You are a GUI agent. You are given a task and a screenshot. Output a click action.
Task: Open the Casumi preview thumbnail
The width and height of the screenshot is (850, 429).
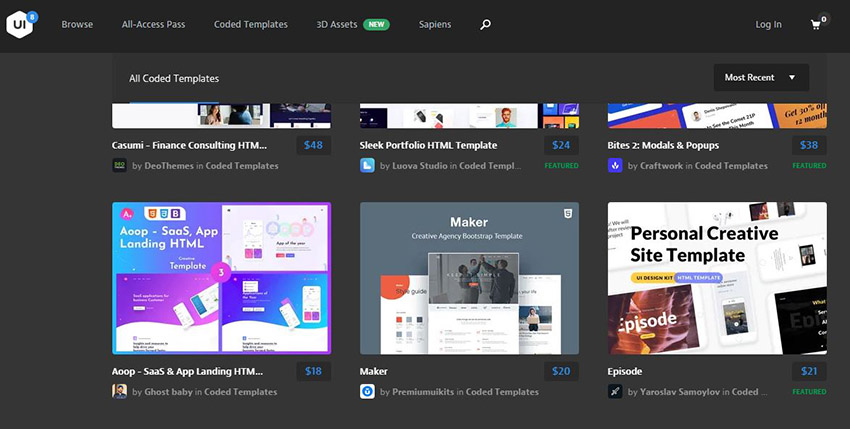tap(221, 116)
